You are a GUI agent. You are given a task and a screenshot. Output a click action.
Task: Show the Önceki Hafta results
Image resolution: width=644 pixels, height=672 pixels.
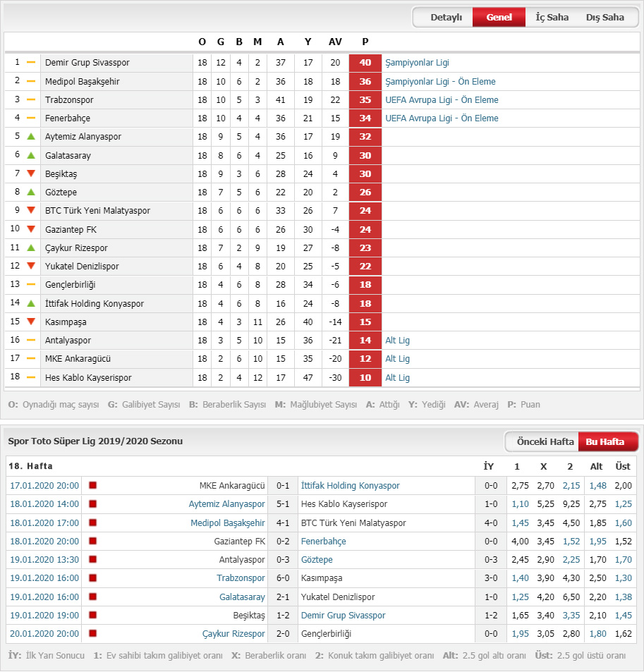(x=545, y=441)
